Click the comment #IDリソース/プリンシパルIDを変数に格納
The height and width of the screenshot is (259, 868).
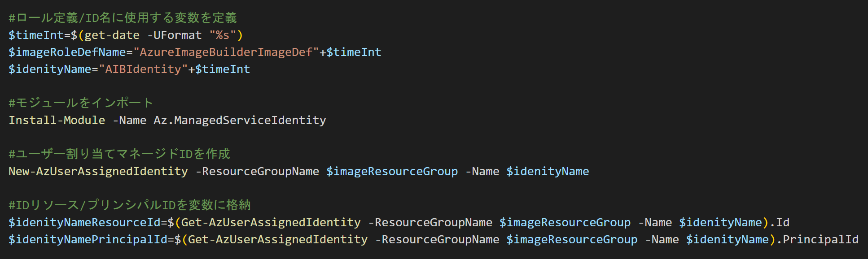click(130, 205)
